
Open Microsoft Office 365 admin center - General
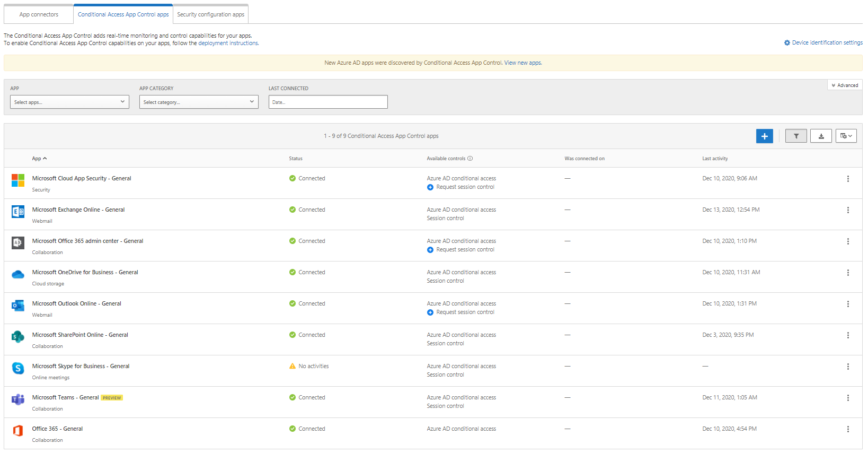coord(87,241)
